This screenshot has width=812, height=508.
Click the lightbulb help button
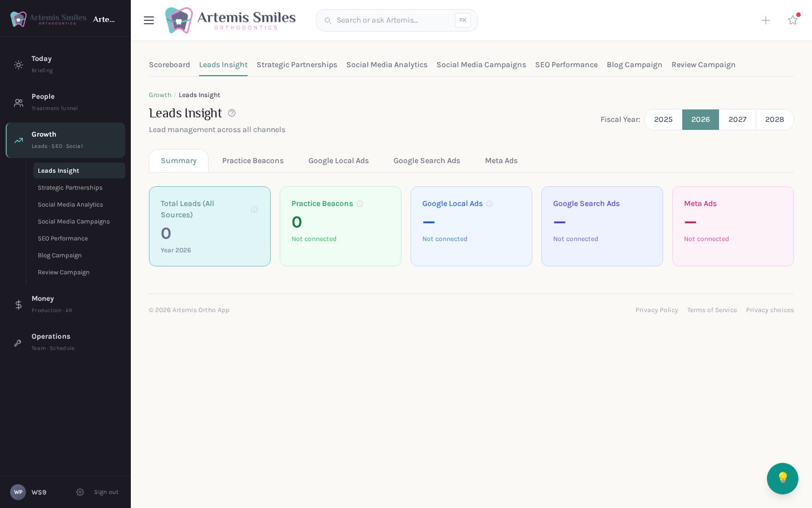point(783,479)
